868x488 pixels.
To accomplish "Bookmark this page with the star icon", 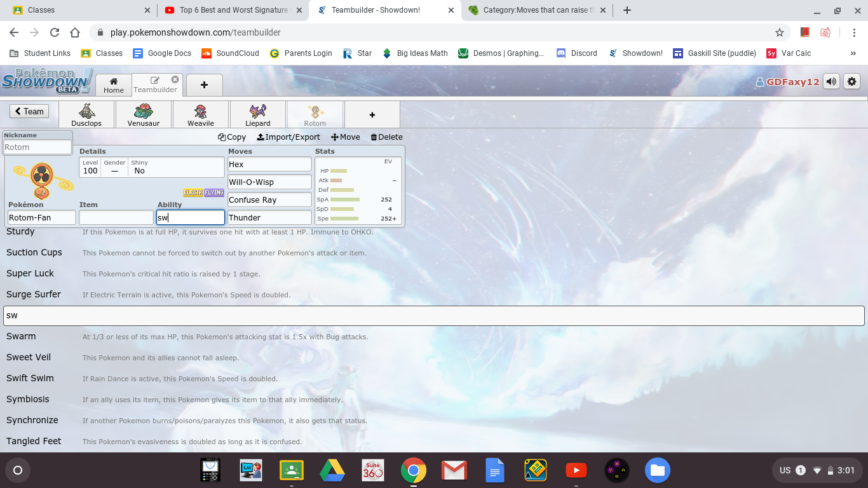I will point(779,32).
